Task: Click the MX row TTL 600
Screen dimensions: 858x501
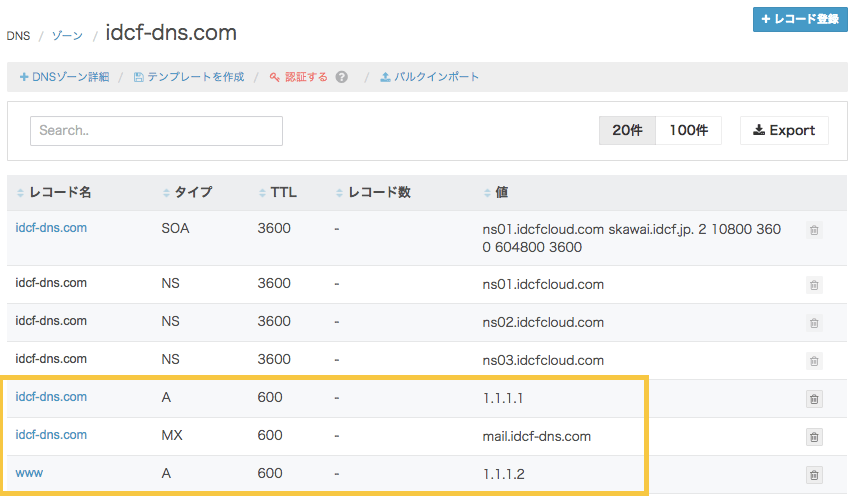Action: pyautogui.click(x=270, y=435)
